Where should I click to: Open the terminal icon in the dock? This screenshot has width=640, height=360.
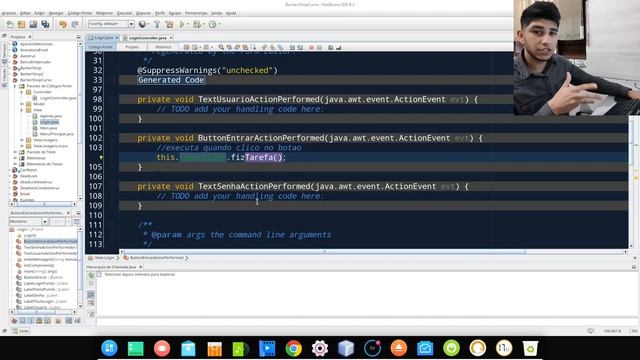click(x=136, y=348)
